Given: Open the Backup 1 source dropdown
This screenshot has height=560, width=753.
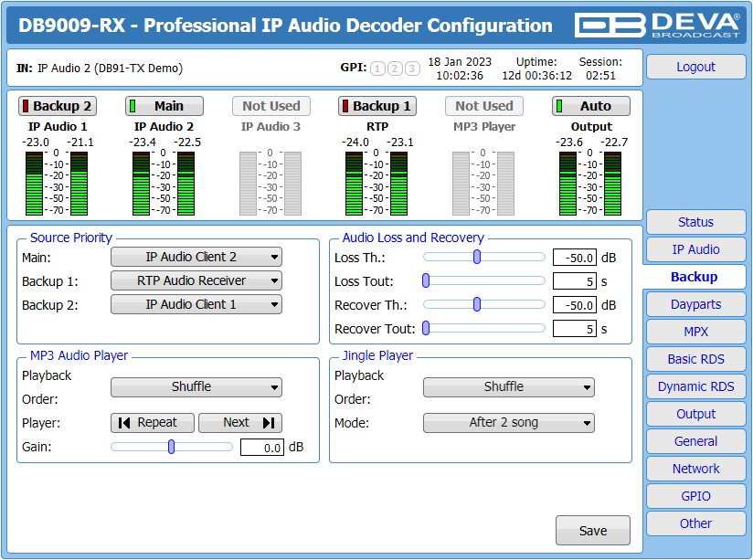Looking at the screenshot, I should [196, 280].
